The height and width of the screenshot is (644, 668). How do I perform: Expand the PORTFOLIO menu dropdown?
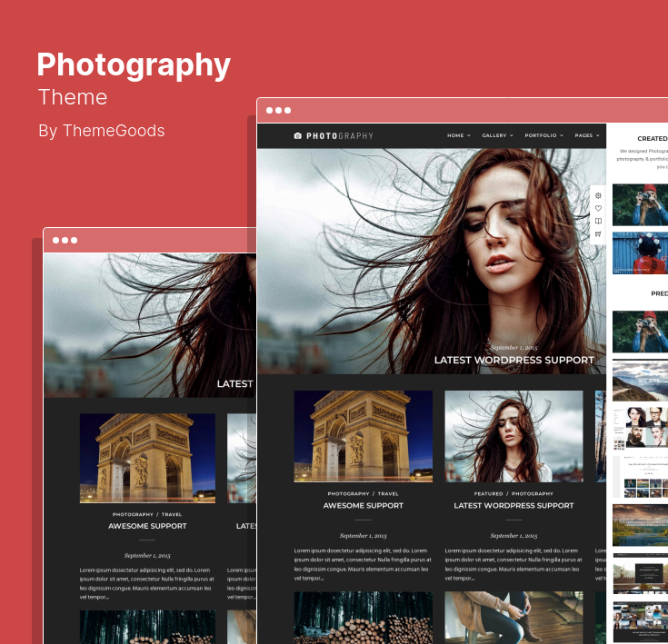[544, 135]
